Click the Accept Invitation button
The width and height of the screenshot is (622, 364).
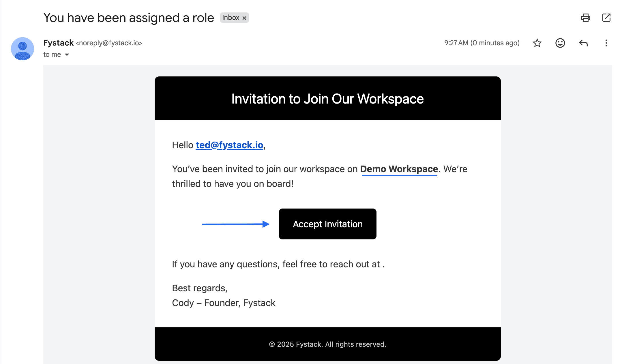tap(327, 224)
